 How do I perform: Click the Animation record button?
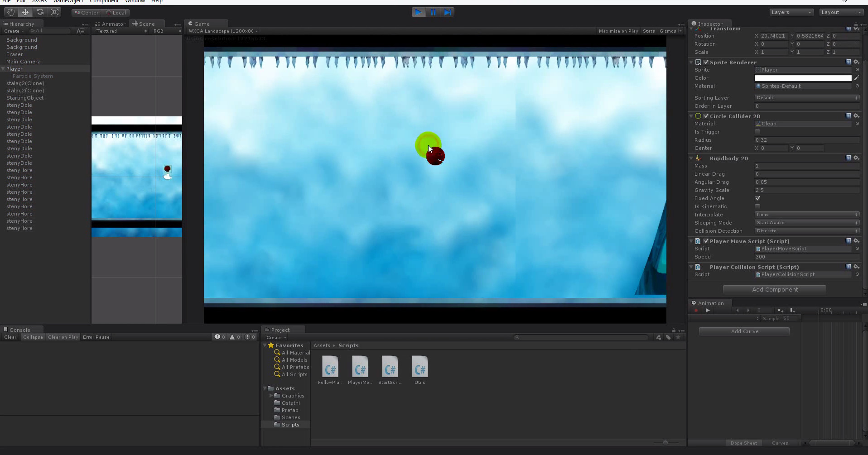[696, 311]
